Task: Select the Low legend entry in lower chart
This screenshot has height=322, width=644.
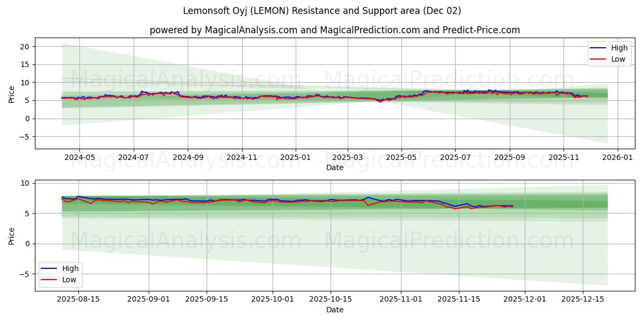Action: point(70,279)
